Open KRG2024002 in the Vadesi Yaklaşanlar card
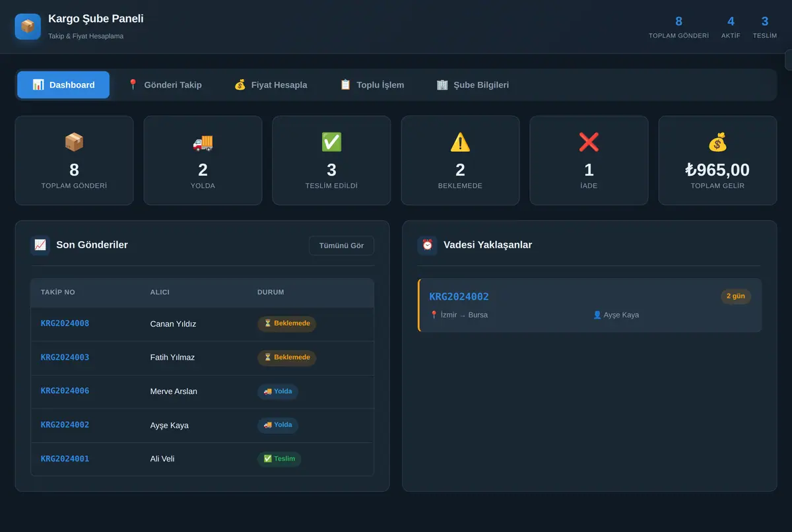The image size is (792, 532). click(x=459, y=296)
